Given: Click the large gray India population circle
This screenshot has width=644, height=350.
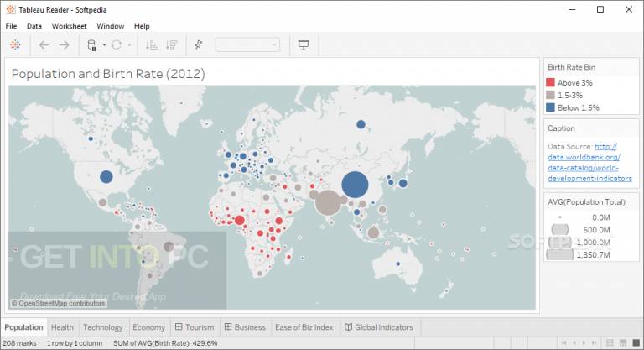Looking at the screenshot, I should (328, 202).
